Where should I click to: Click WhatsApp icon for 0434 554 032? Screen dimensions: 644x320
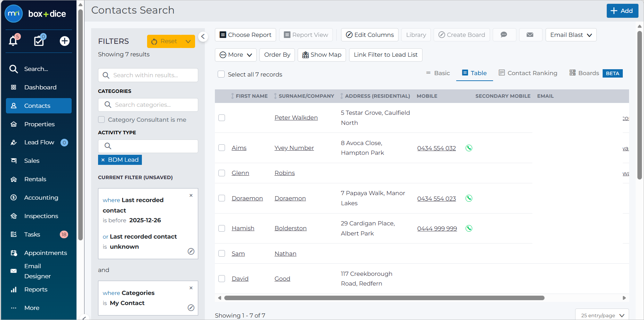point(469,148)
